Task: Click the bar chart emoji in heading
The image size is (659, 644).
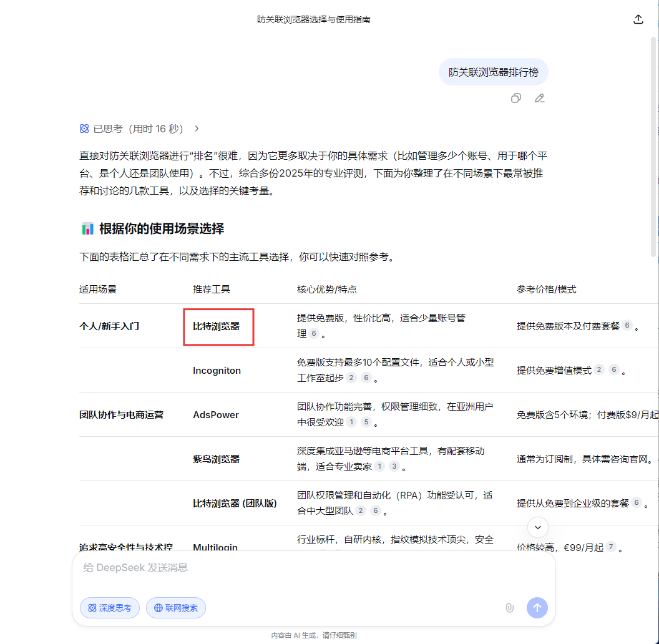Action: (87, 228)
